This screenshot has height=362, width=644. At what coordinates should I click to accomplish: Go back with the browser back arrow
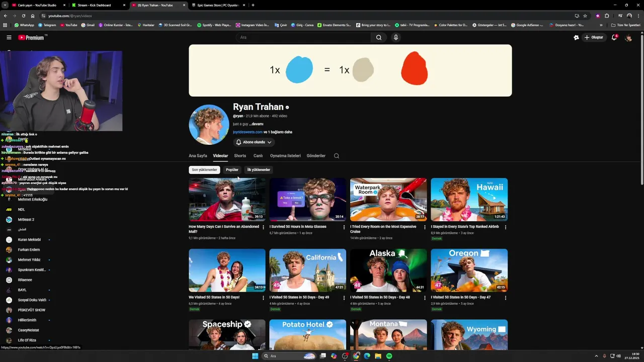click(6, 16)
